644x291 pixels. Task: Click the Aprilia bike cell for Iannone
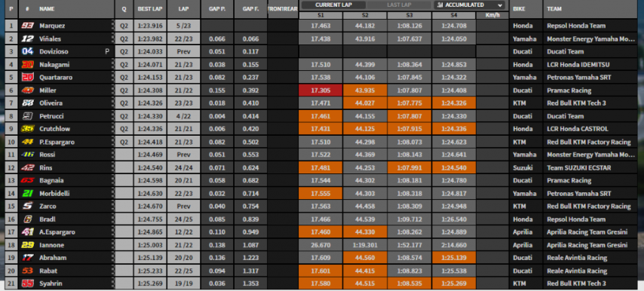(526, 245)
